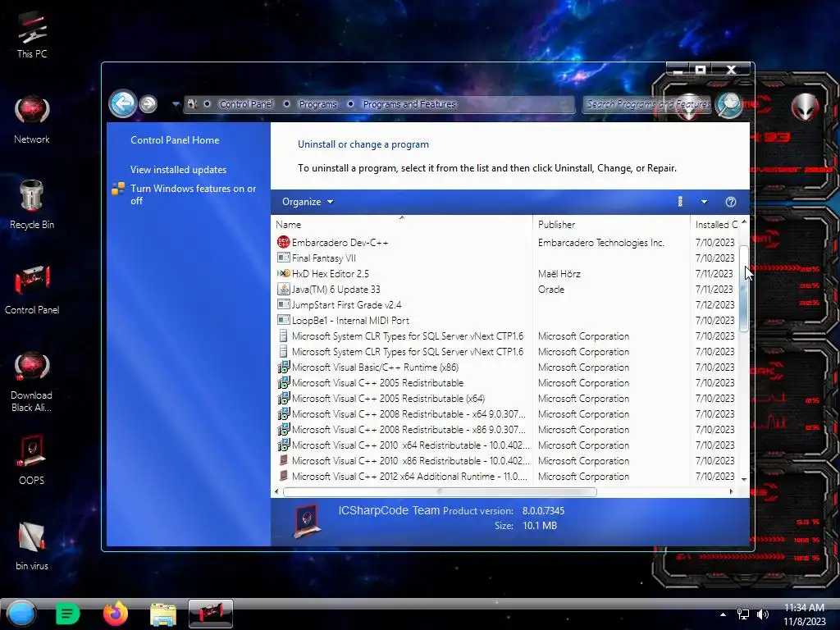840x630 pixels.
Task: Select JumpStart First Grade v2.4 icon
Action: point(283,305)
